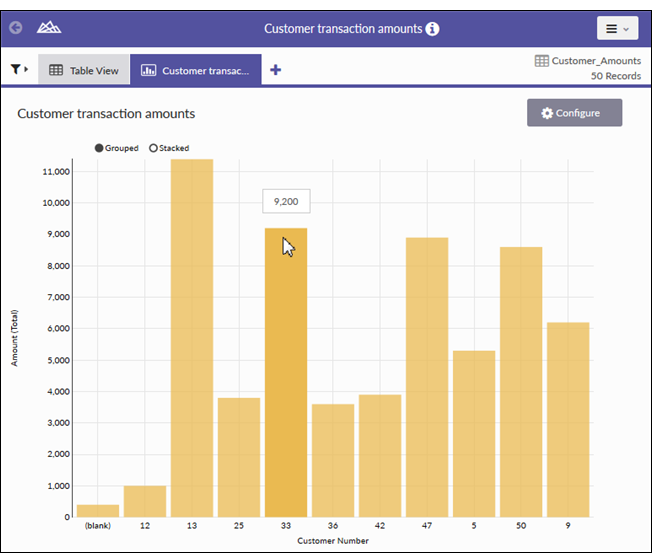Click the bar for customer 13

(191, 340)
